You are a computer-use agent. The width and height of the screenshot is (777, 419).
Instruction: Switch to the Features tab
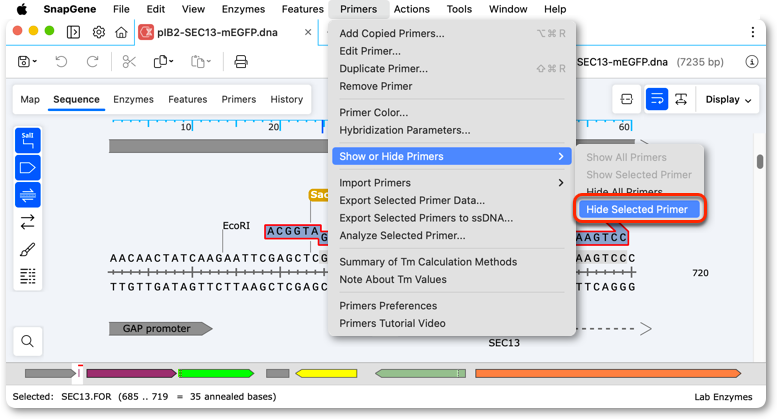click(x=187, y=99)
